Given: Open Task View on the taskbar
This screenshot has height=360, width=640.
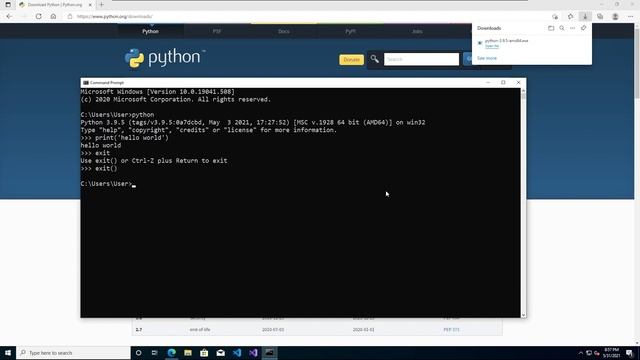Looking at the screenshot, I should pos(154,353).
